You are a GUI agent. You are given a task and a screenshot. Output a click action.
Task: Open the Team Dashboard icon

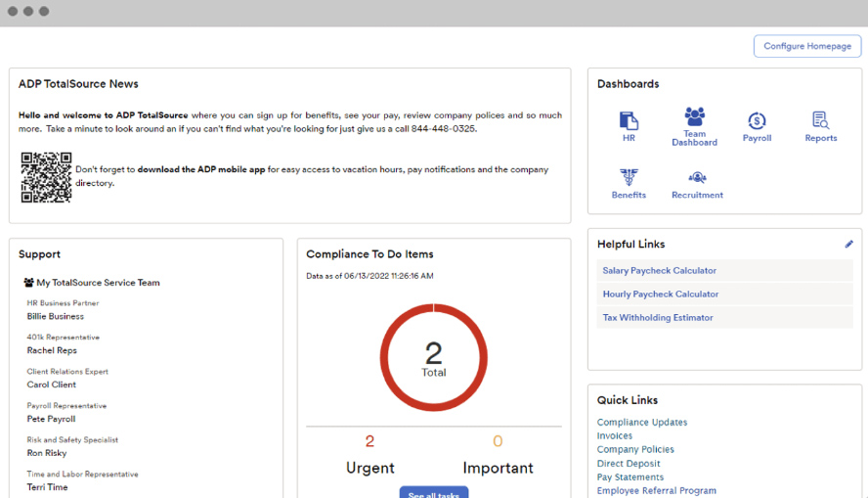(694, 117)
